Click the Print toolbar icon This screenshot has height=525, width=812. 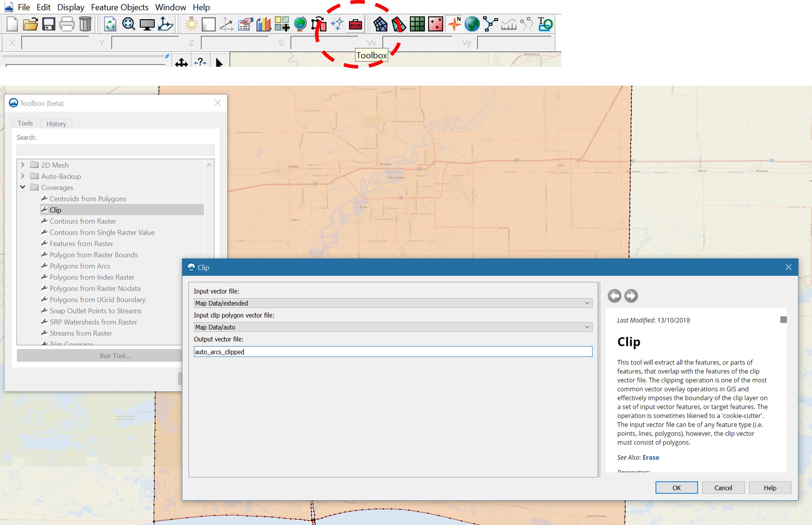[67, 24]
